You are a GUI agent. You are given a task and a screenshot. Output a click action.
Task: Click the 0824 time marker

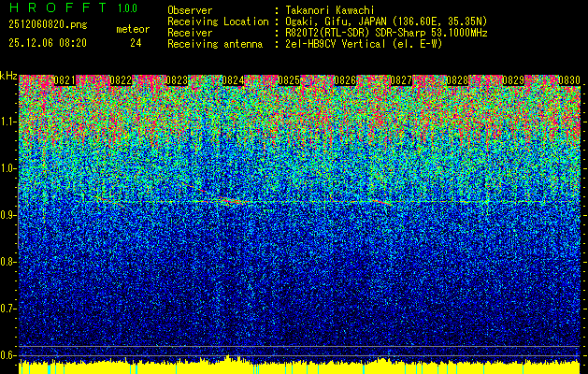click(234, 80)
